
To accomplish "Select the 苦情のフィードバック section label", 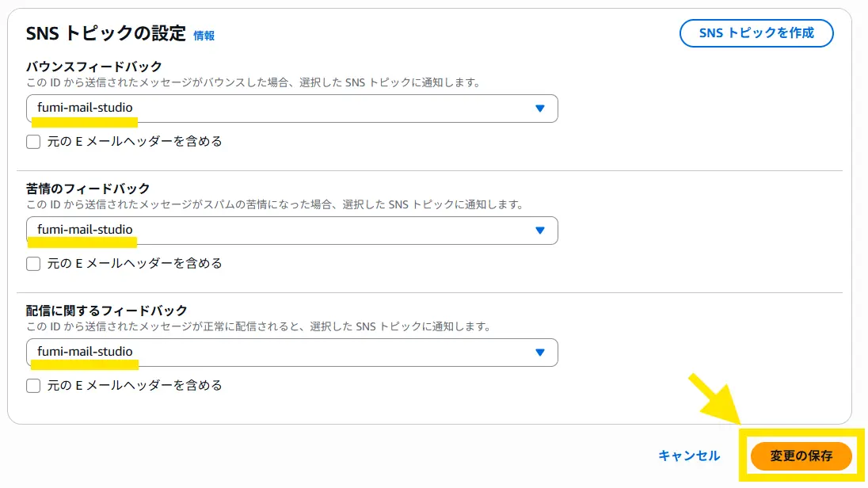I will coord(88,189).
